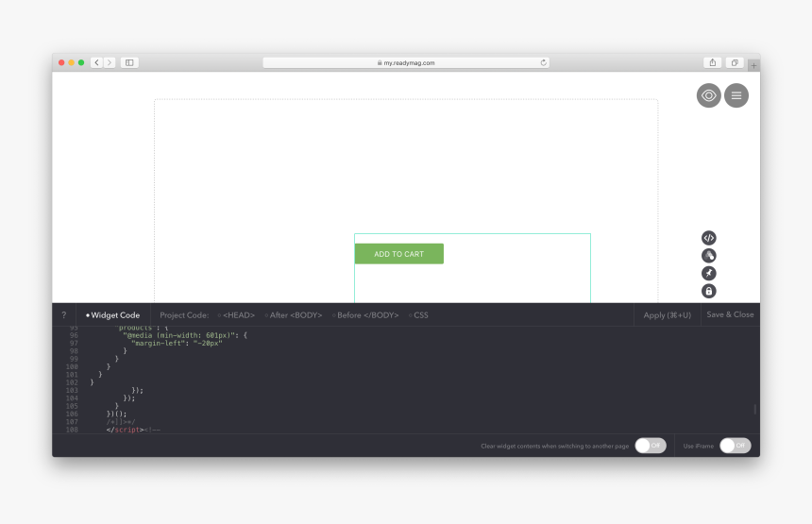
Task: Click the animation icon in widget sidebar
Action: [708, 255]
